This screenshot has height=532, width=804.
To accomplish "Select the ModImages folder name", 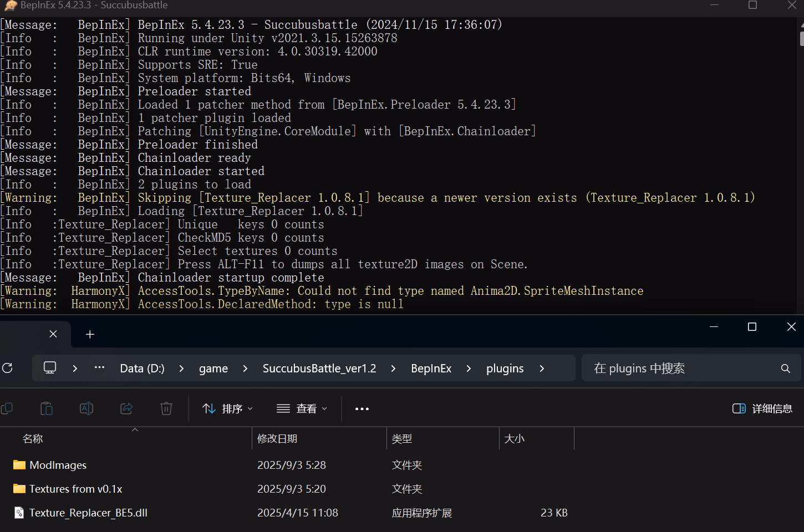I will [58, 465].
